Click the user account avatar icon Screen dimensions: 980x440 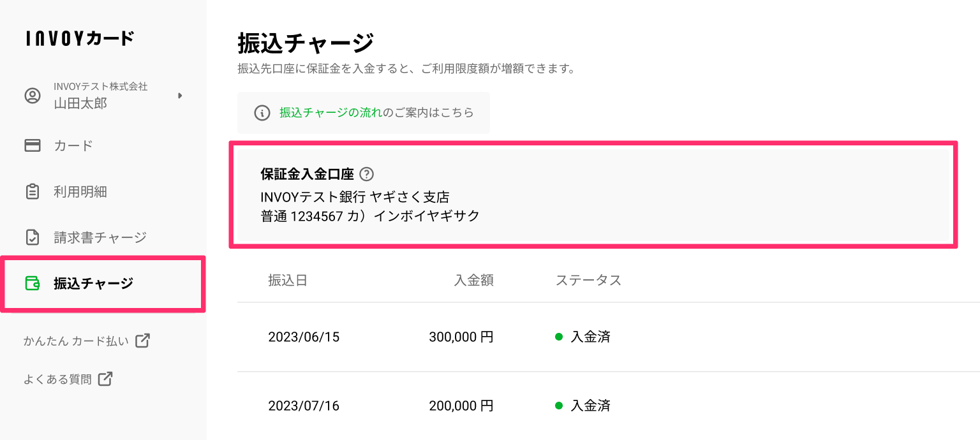point(32,96)
